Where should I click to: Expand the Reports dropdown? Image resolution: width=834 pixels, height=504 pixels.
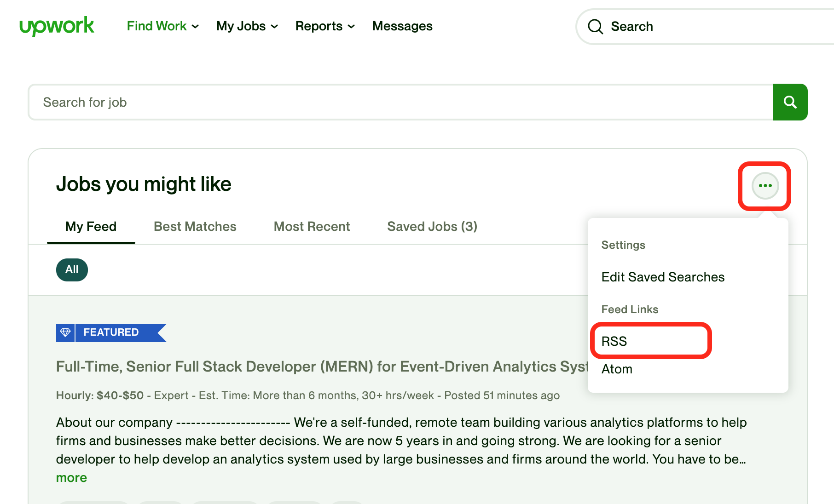coord(324,26)
